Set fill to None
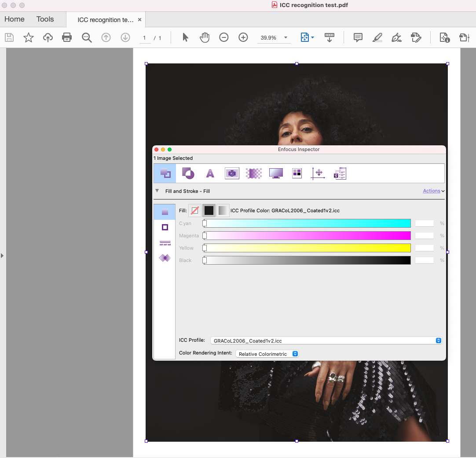This screenshot has height=458, width=476. point(194,211)
